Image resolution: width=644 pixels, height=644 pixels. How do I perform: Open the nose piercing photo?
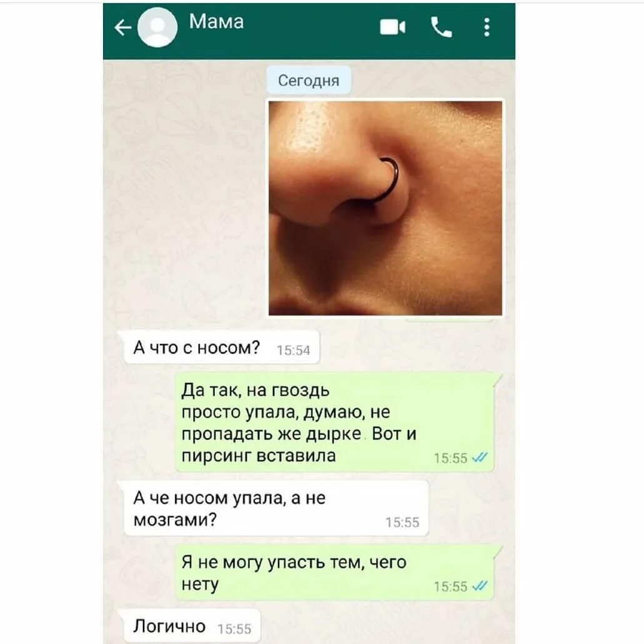385,208
